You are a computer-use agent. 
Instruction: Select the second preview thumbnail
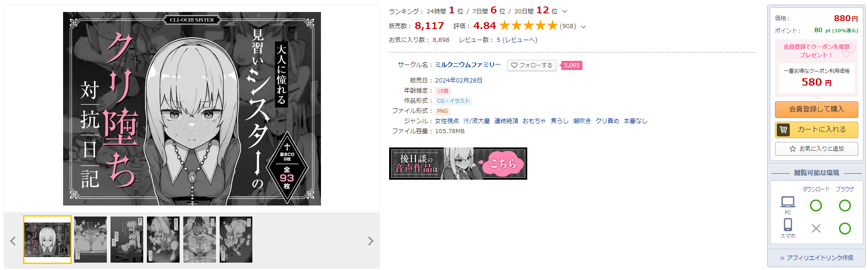pyautogui.click(x=90, y=240)
